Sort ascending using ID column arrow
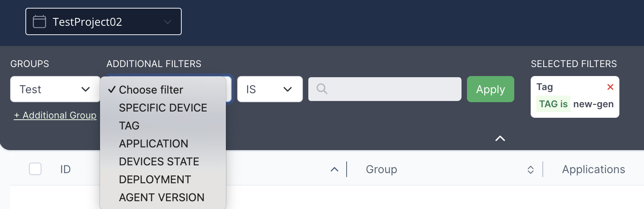Screen dimensions: 644x209 335,169
